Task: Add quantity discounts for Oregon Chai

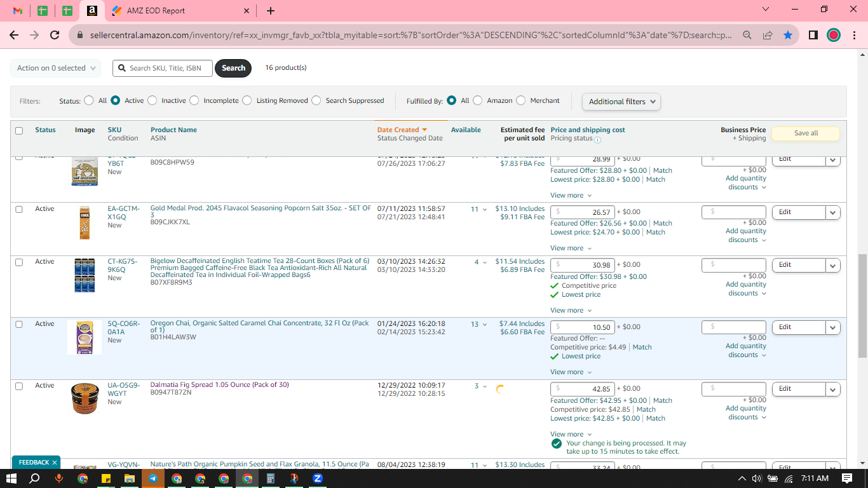Action: coord(746,351)
